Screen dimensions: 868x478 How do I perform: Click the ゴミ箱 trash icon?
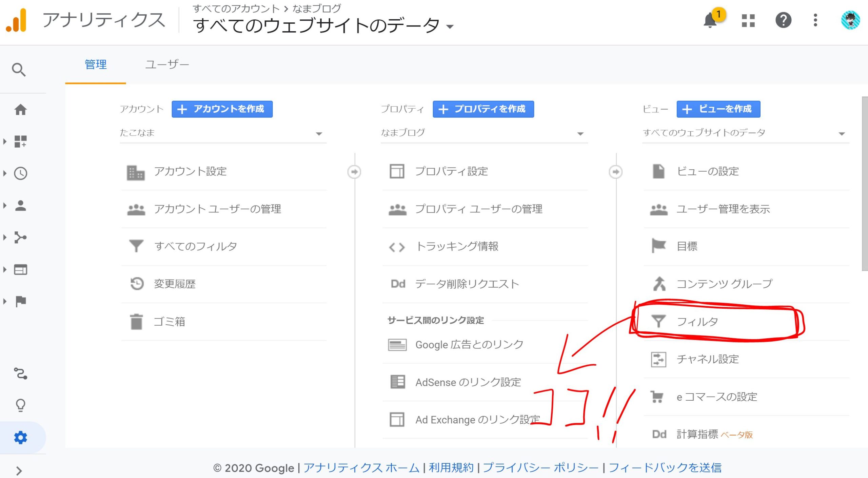136,321
